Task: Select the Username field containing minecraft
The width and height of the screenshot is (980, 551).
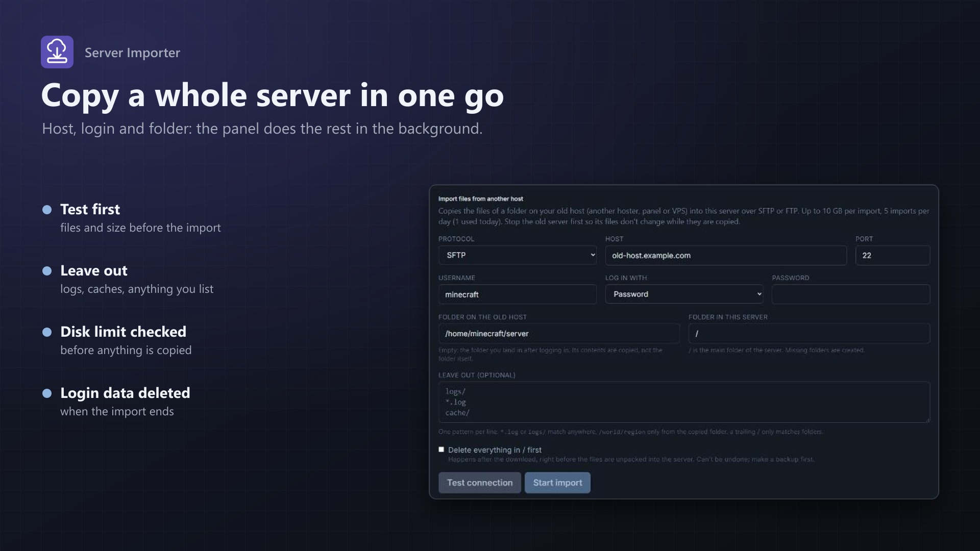Action: 518,294
